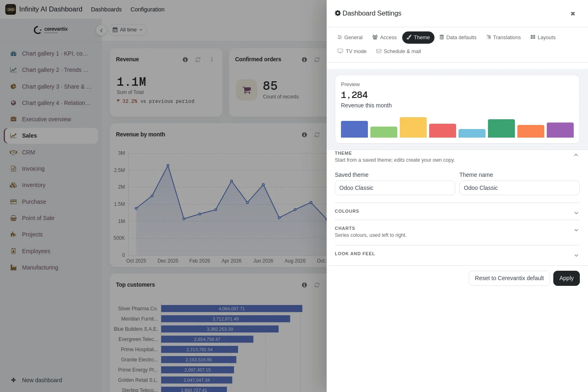Open the Dashboards menu
This screenshot has width=588, height=392.
106,9
